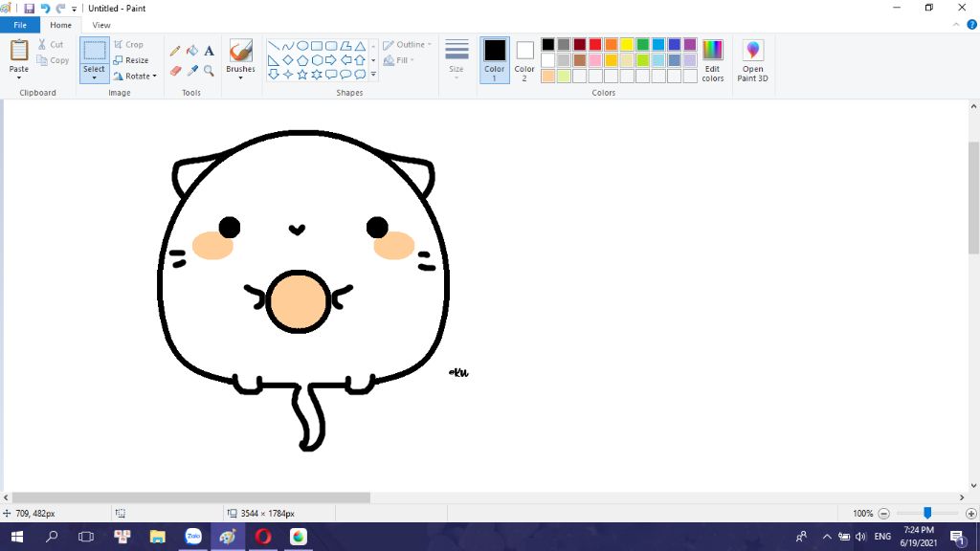Open File Explorer from the taskbar
The width and height of the screenshot is (980, 551).
pos(158,537)
